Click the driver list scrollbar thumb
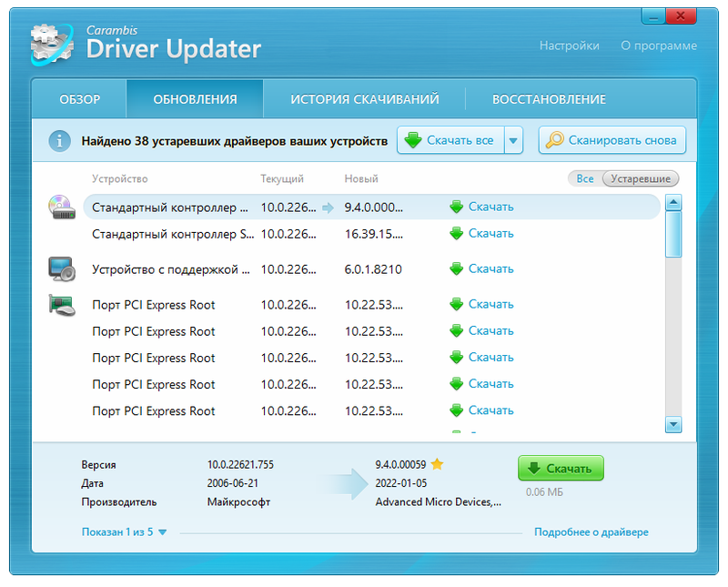728x587 pixels. pyautogui.click(x=673, y=234)
